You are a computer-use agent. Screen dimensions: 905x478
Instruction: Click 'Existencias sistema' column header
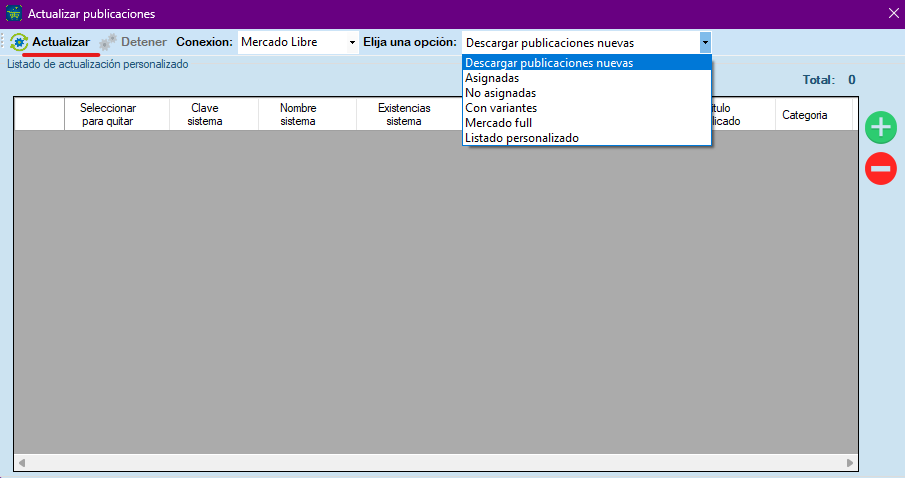coord(404,114)
